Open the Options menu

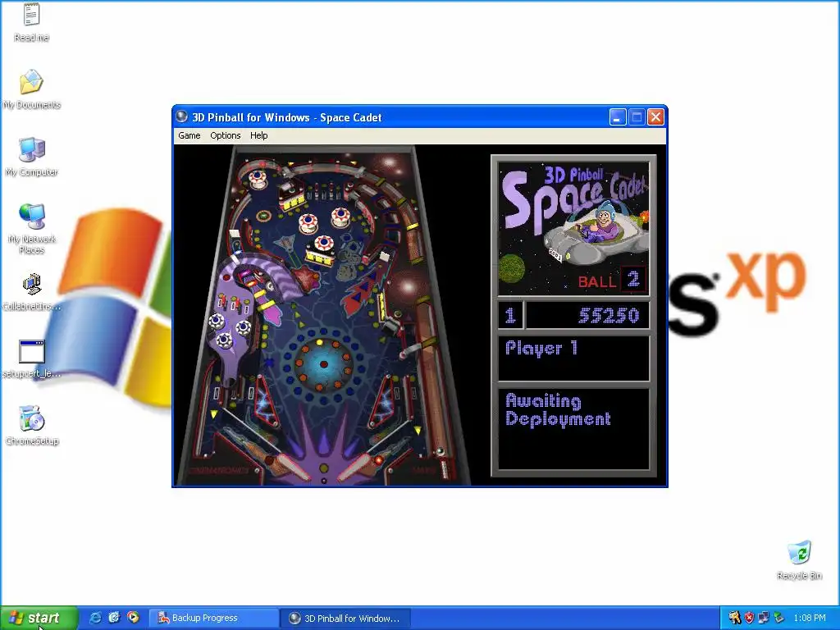[x=225, y=135]
